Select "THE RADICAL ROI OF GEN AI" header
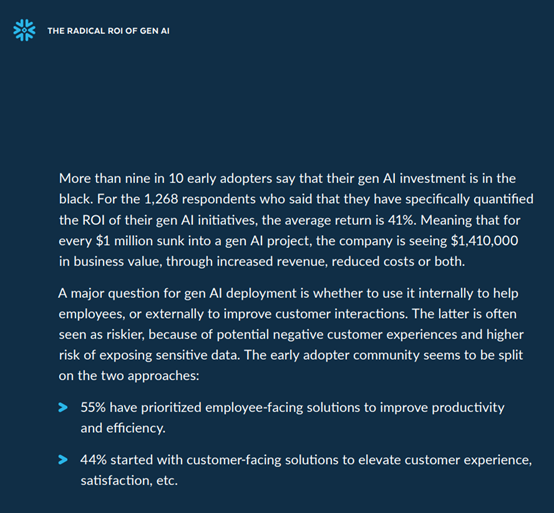Image resolution: width=554 pixels, height=513 pixels. pos(108,31)
